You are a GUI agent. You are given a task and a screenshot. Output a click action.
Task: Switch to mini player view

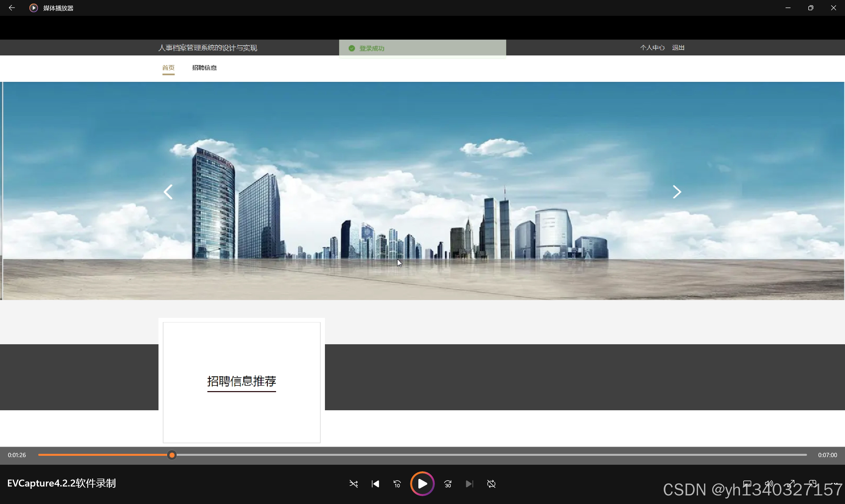coord(813,484)
